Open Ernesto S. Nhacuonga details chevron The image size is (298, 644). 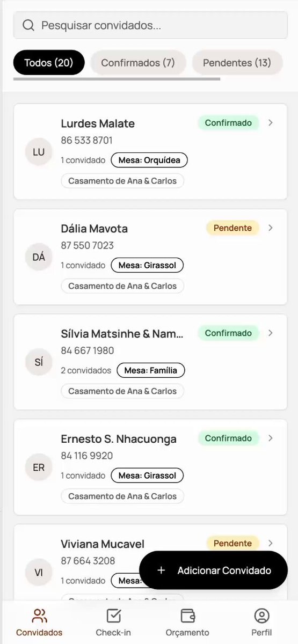(x=271, y=438)
